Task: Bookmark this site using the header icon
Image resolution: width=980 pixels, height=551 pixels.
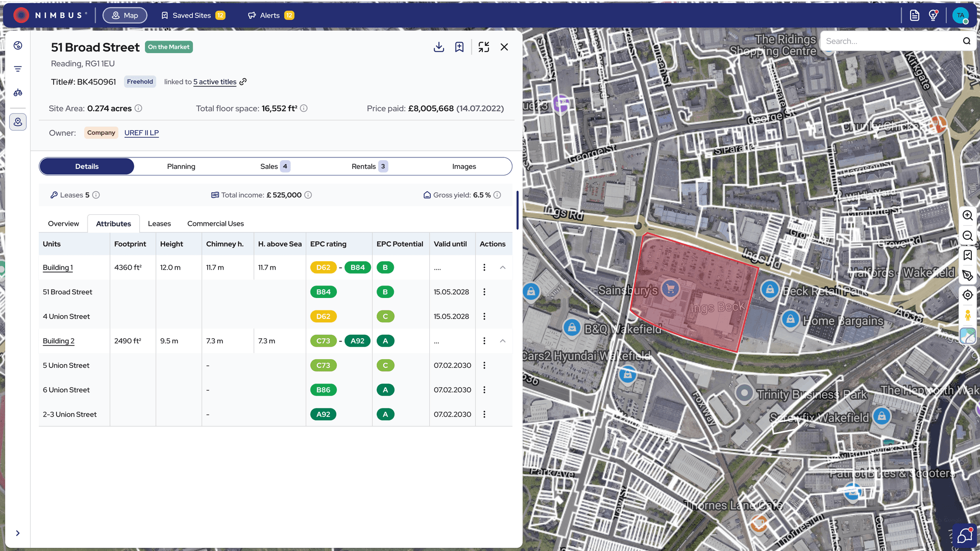Action: pos(459,47)
